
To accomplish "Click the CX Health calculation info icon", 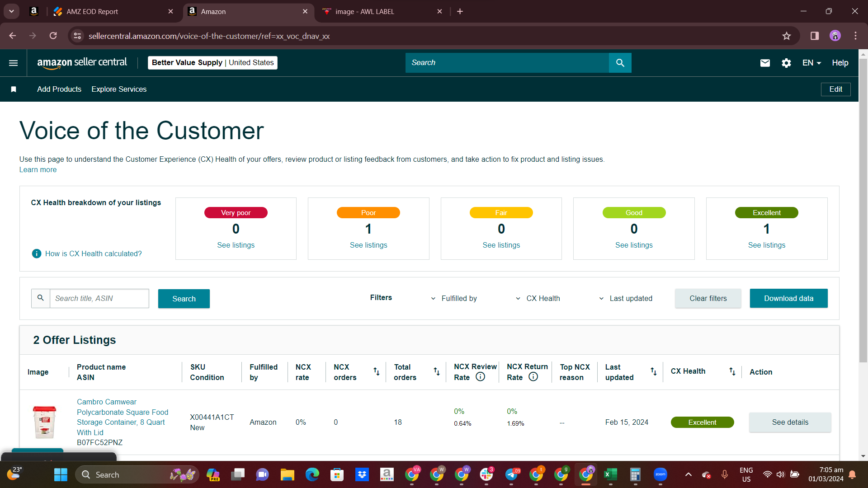I will (37, 254).
